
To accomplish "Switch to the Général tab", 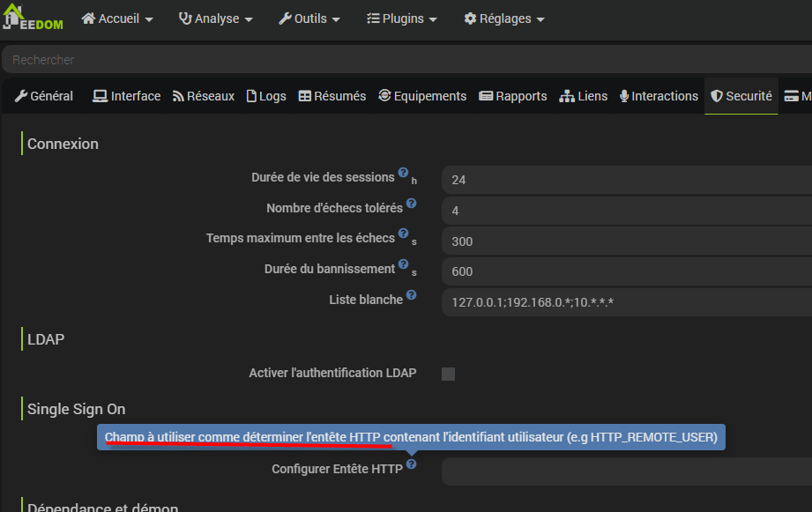I will click(x=44, y=96).
